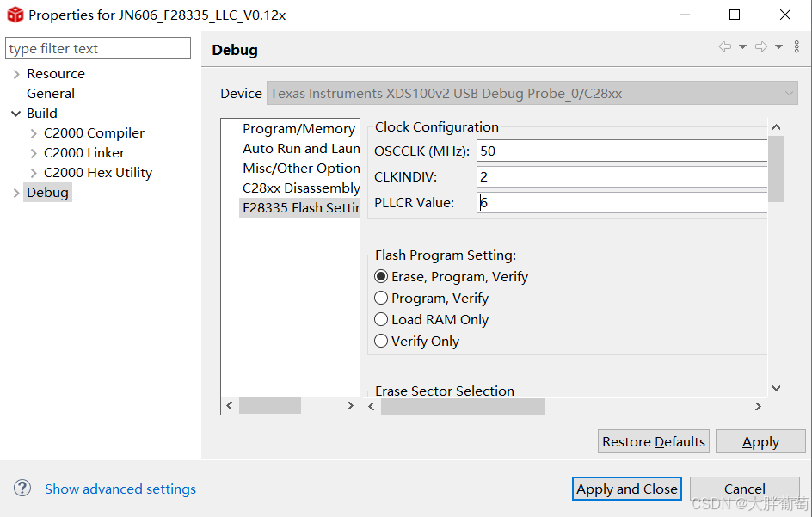
Task: Click the CLKINDIV input field
Action: click(621, 176)
